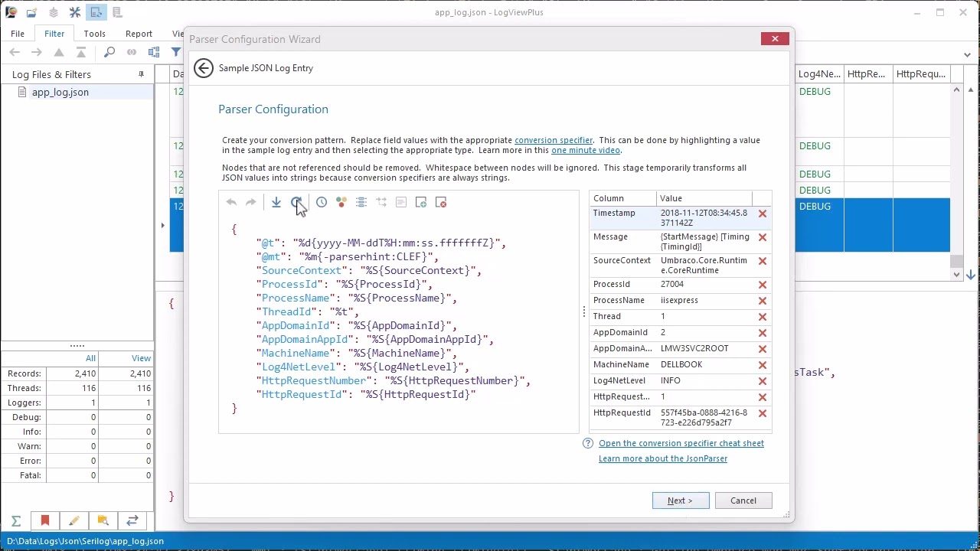Open the File menu
This screenshot has height=551, width=980.
point(18,34)
